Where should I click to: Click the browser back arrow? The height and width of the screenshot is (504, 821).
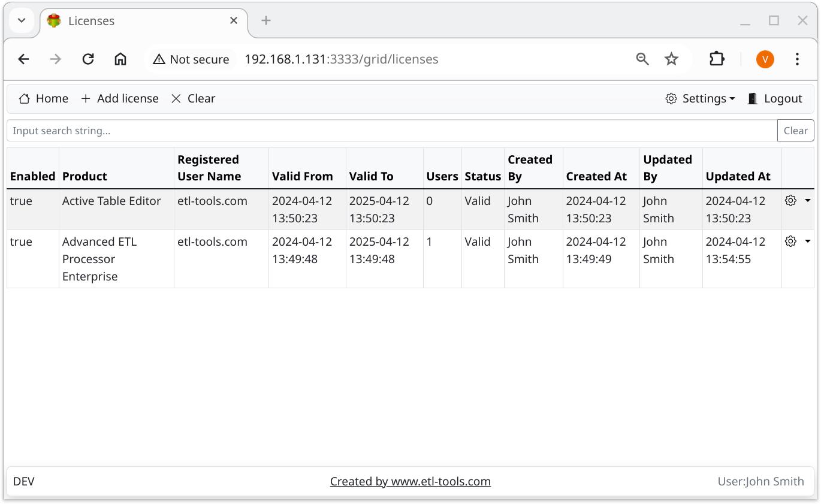[x=23, y=59]
